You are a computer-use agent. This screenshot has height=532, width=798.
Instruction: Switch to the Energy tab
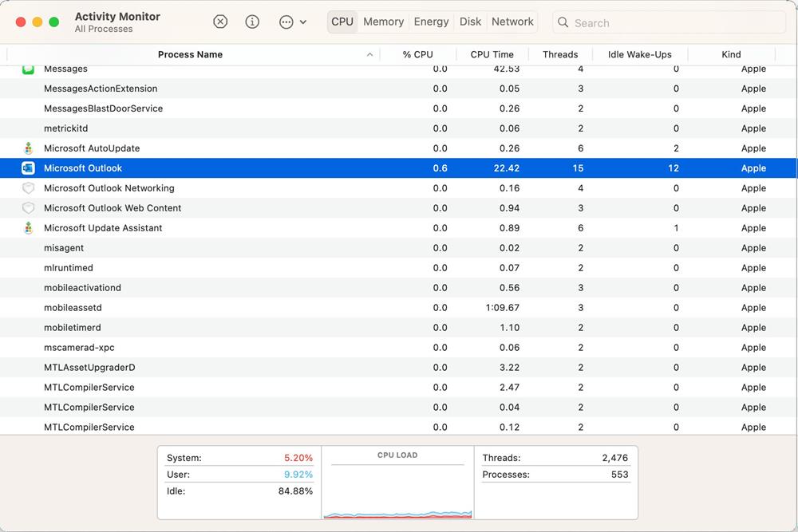click(x=431, y=22)
